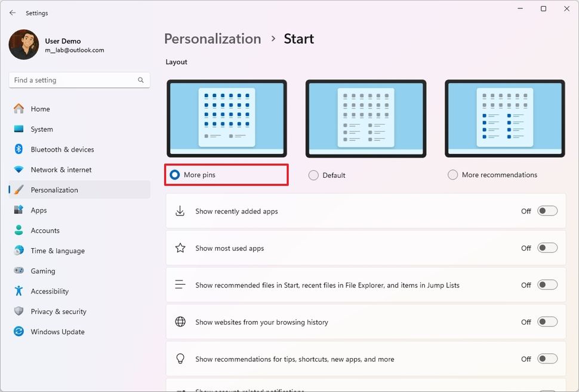Image resolution: width=579 pixels, height=392 pixels.
Task: Go back using the back arrow
Action: (x=13, y=13)
